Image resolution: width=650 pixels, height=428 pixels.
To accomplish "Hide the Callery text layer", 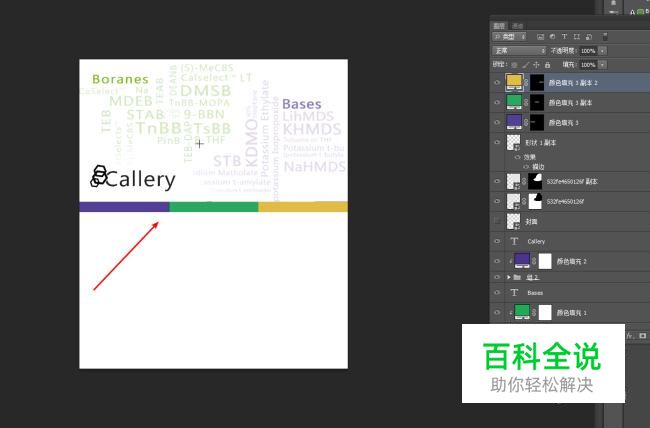I will point(497,241).
